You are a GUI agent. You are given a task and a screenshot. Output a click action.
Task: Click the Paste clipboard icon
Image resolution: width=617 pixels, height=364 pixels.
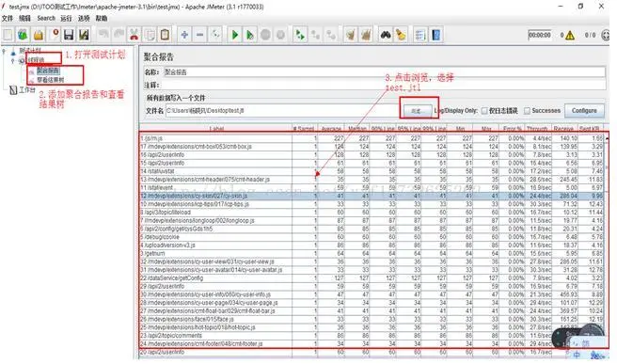pyautogui.click(x=165, y=35)
